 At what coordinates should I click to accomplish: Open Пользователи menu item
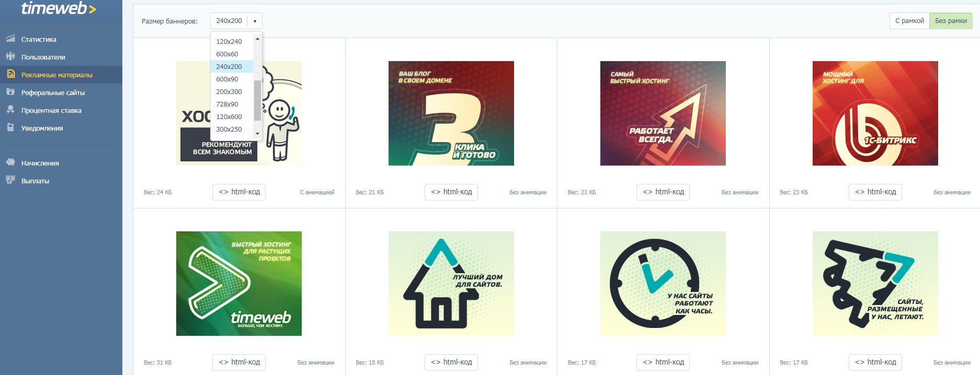click(x=43, y=57)
